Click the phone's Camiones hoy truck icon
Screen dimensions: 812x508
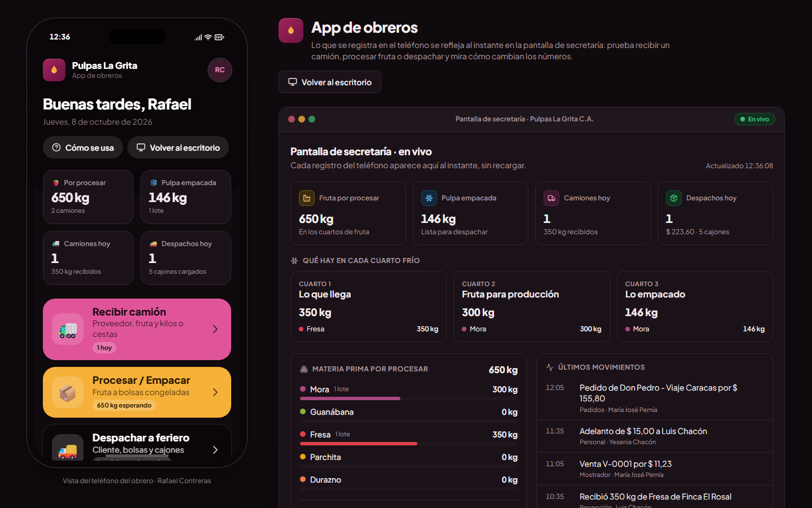pyautogui.click(x=56, y=244)
